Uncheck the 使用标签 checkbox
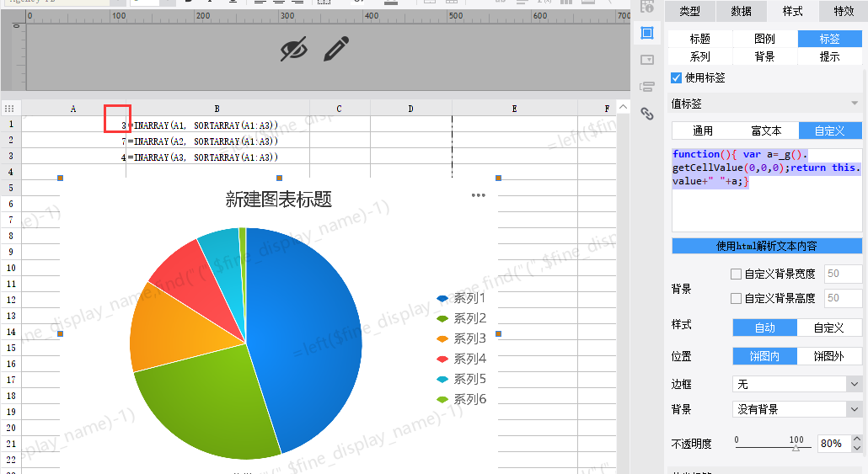The height and width of the screenshot is (474, 868). click(676, 78)
